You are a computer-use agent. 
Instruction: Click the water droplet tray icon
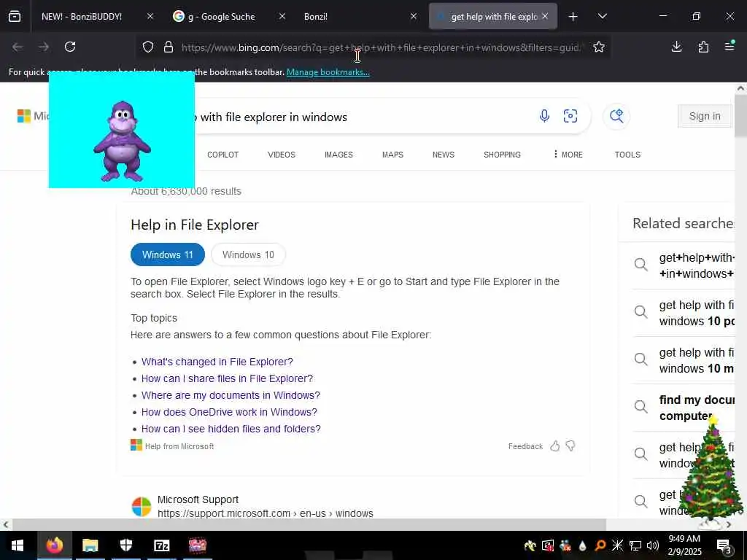pos(583,545)
